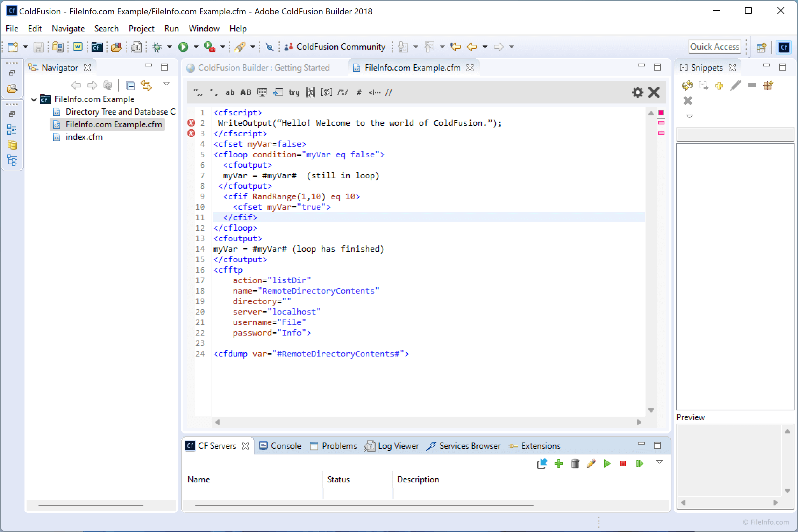Select Directory Tree and Database file
The width and height of the screenshot is (798, 532).
[114, 112]
